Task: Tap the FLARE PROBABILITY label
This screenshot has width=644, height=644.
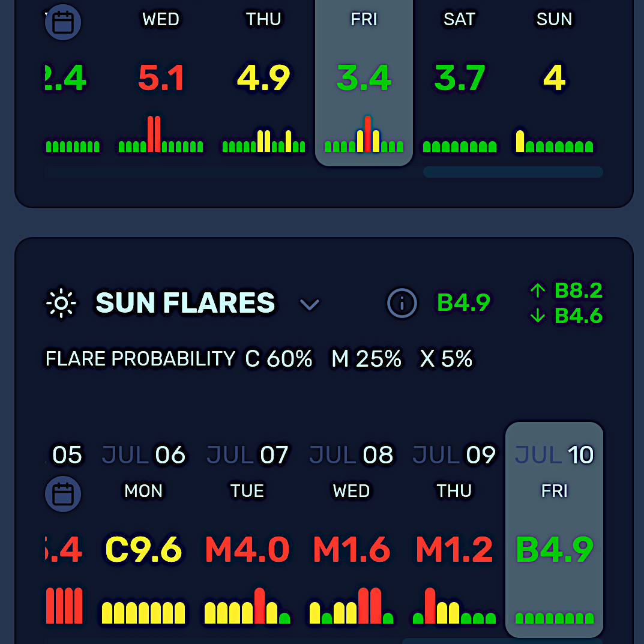Action: (140, 358)
